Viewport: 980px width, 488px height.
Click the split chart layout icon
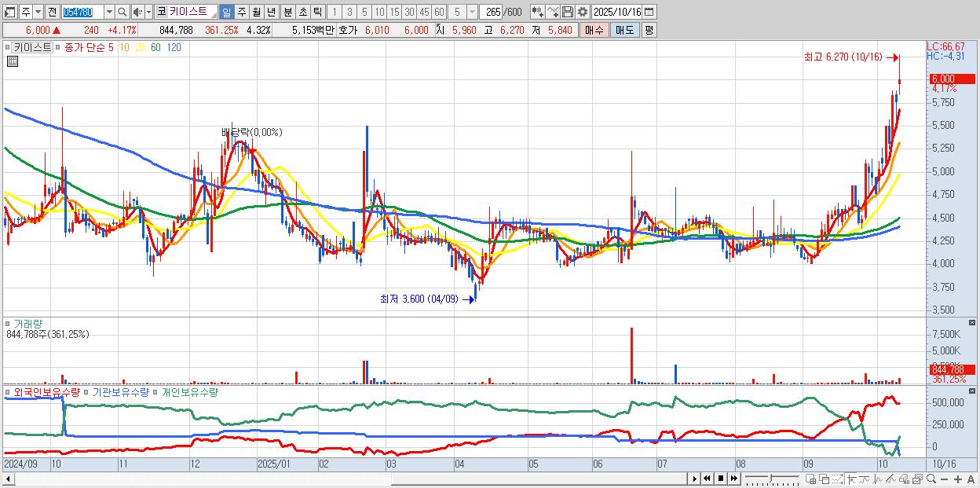click(810, 479)
